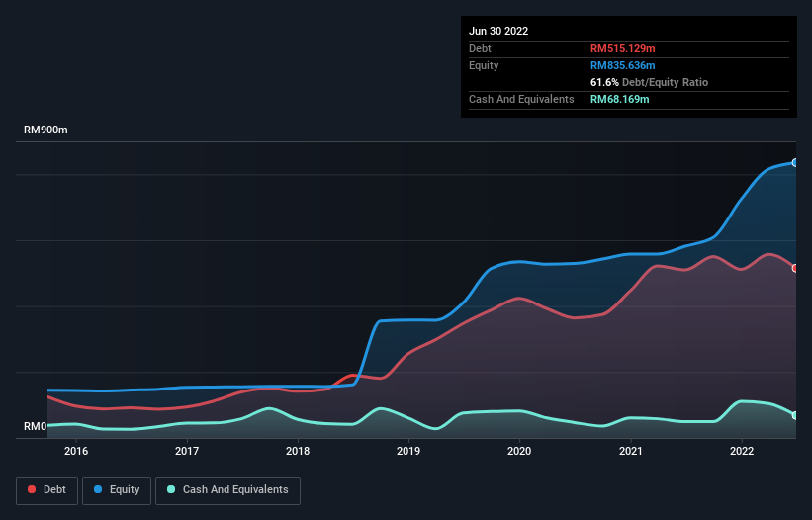Toggle the Debt legend button
The image size is (812, 520).
pos(47,491)
